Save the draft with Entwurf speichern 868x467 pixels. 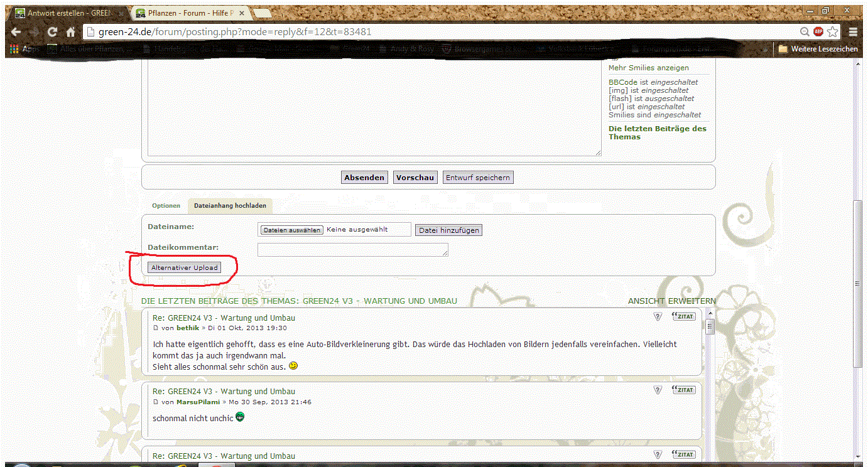[477, 178]
